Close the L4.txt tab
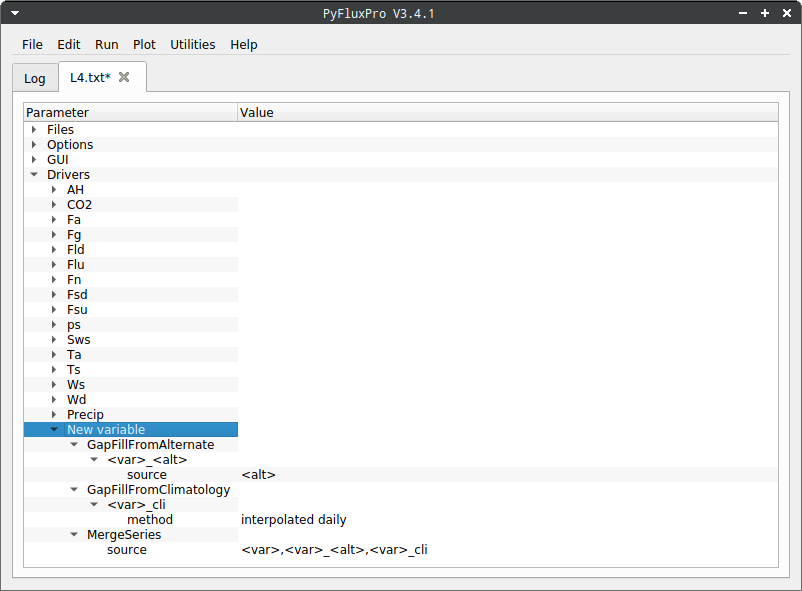This screenshot has width=802, height=591. click(x=124, y=77)
